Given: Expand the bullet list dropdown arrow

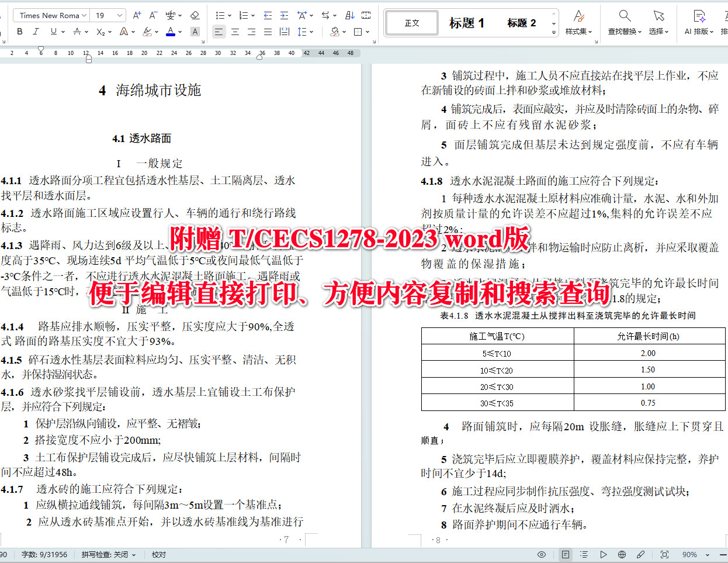Looking at the screenshot, I should tap(229, 16).
